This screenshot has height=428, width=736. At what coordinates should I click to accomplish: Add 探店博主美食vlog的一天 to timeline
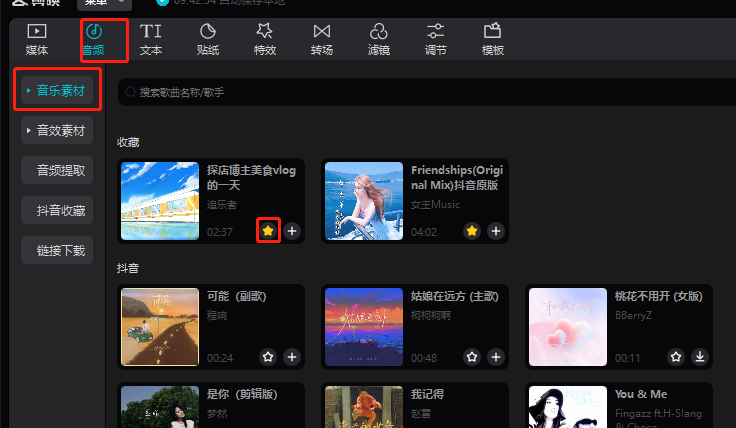[292, 230]
